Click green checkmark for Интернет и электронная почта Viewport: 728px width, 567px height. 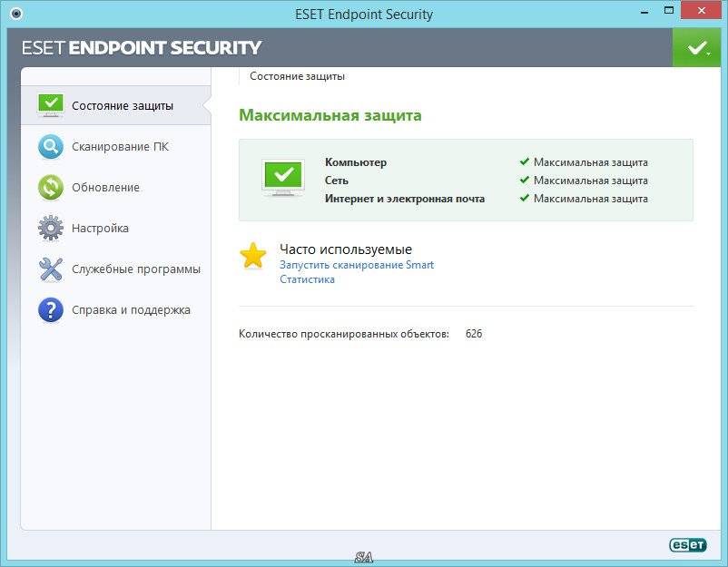(x=525, y=198)
